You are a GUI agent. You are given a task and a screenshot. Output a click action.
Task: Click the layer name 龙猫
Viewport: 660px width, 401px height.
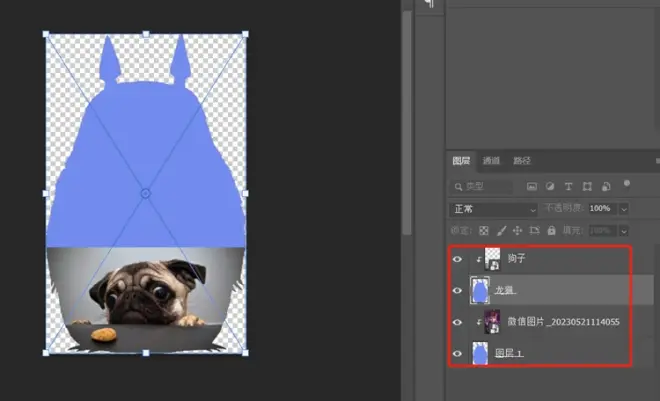(504, 290)
